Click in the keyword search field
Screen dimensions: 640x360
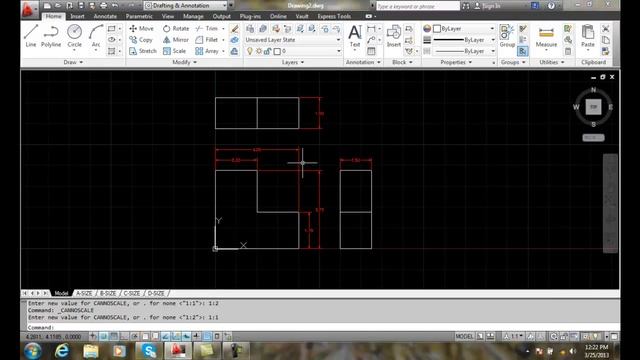[x=418, y=6]
